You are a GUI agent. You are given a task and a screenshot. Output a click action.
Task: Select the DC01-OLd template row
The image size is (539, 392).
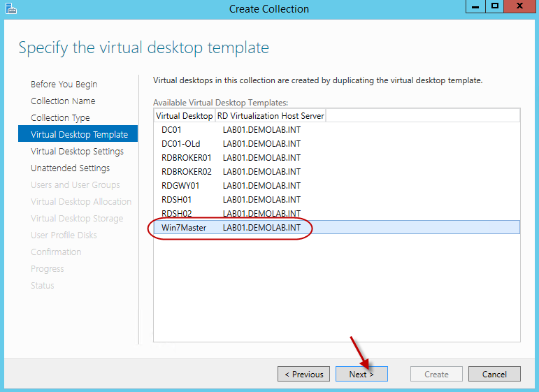point(180,144)
